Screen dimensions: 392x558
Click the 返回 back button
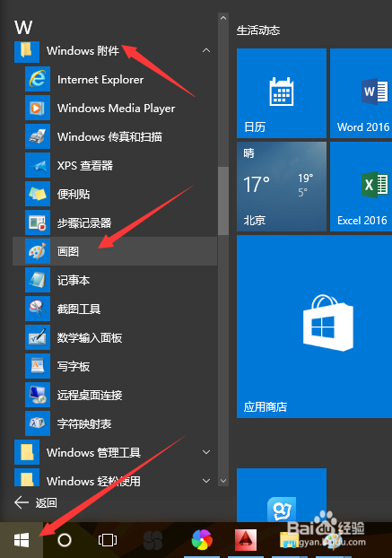click(x=36, y=503)
